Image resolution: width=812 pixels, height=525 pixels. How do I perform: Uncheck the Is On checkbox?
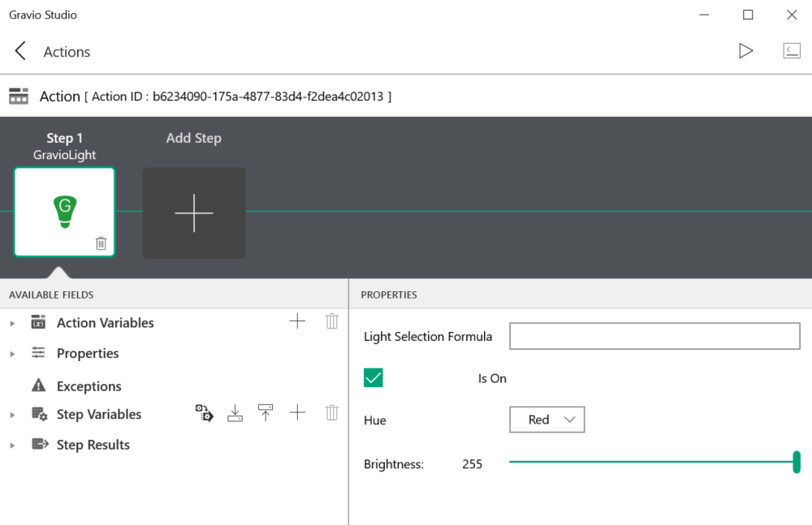[374, 378]
